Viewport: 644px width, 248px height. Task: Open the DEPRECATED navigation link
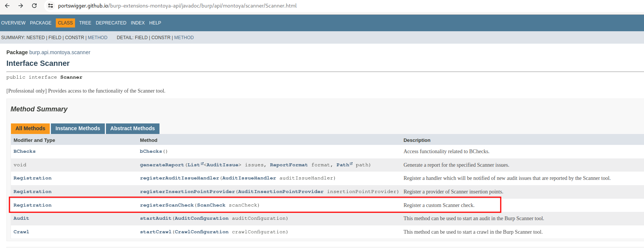(x=111, y=23)
